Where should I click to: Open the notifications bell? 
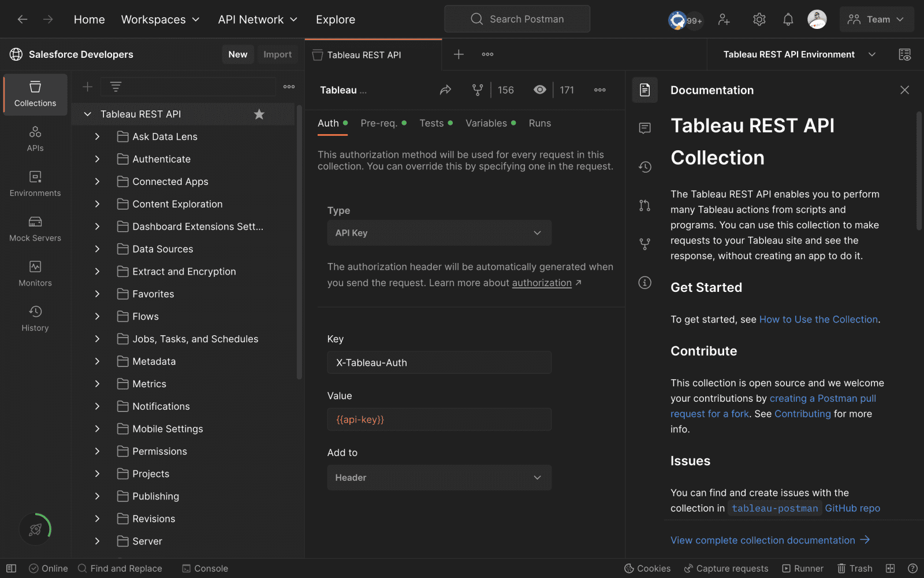point(788,20)
